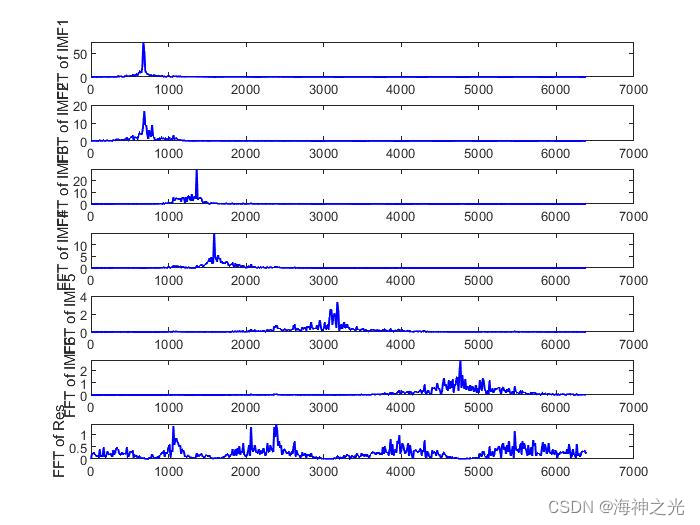
Task: Select the "3000" x-tick below the IMF2 plot
Action: (x=323, y=154)
